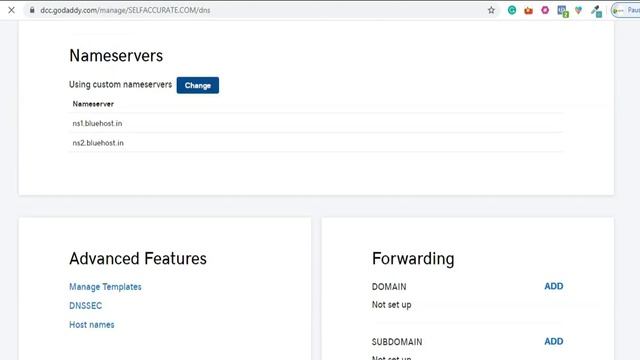The image size is (640, 360).
Task: Select the ns1.bluehost.in nameserver row
Action: pos(316,123)
